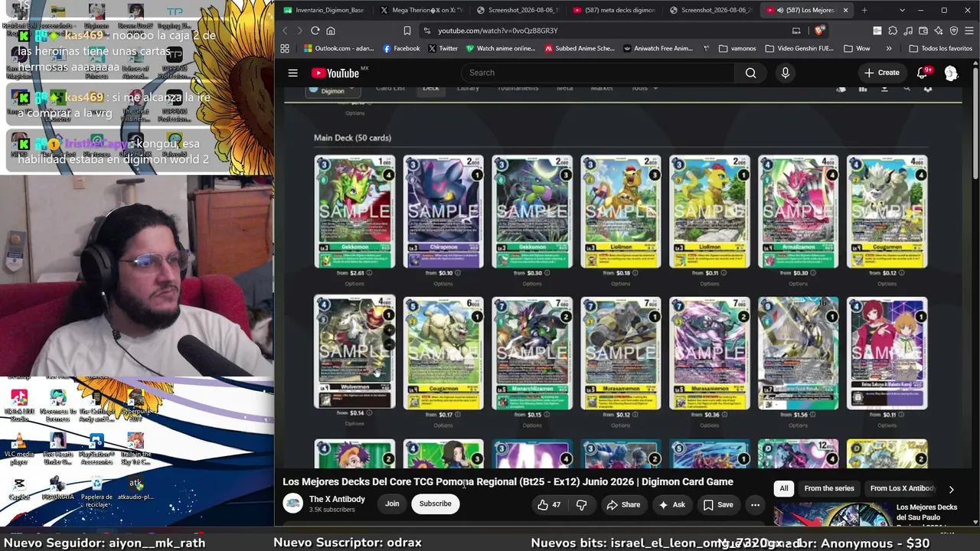Select the 'All' filter chip
The image size is (980, 551).
click(783, 488)
